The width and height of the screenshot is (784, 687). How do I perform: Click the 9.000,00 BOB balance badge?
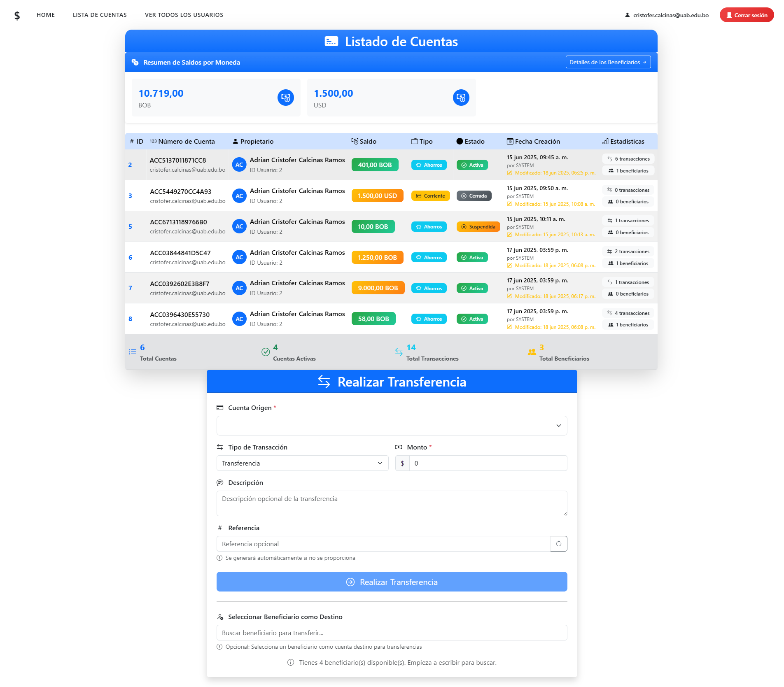(378, 288)
